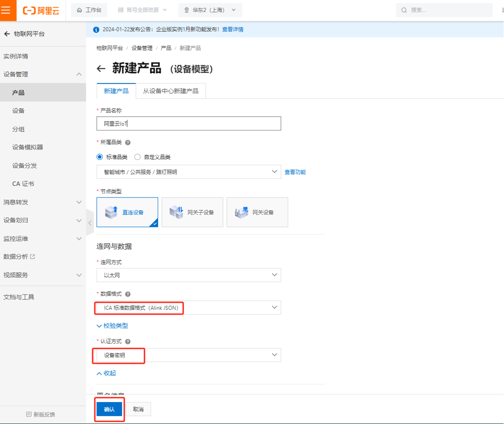Open the 查看功能 link
The height and width of the screenshot is (424, 504).
[x=295, y=172]
